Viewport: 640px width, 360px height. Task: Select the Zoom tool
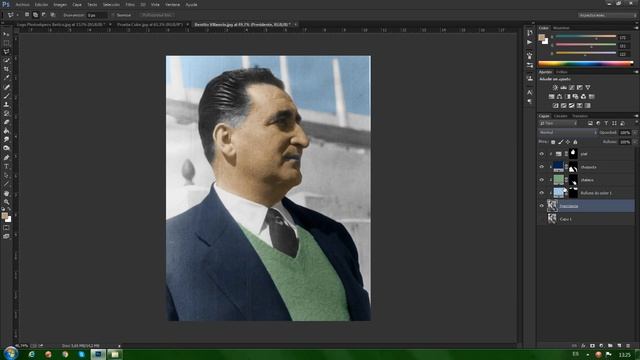click(x=6, y=202)
